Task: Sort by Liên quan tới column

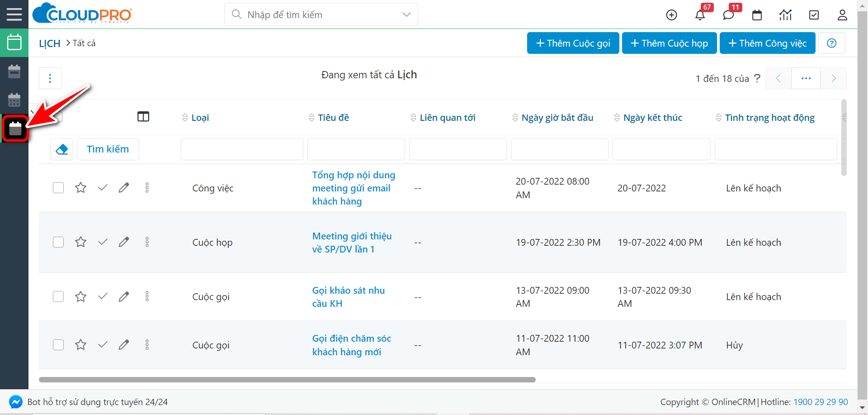Action: [443, 118]
